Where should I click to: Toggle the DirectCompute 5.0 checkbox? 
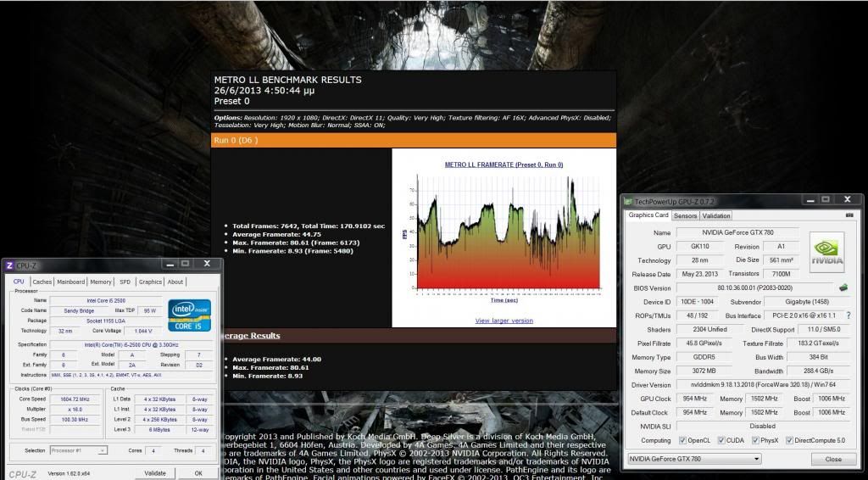(789, 440)
